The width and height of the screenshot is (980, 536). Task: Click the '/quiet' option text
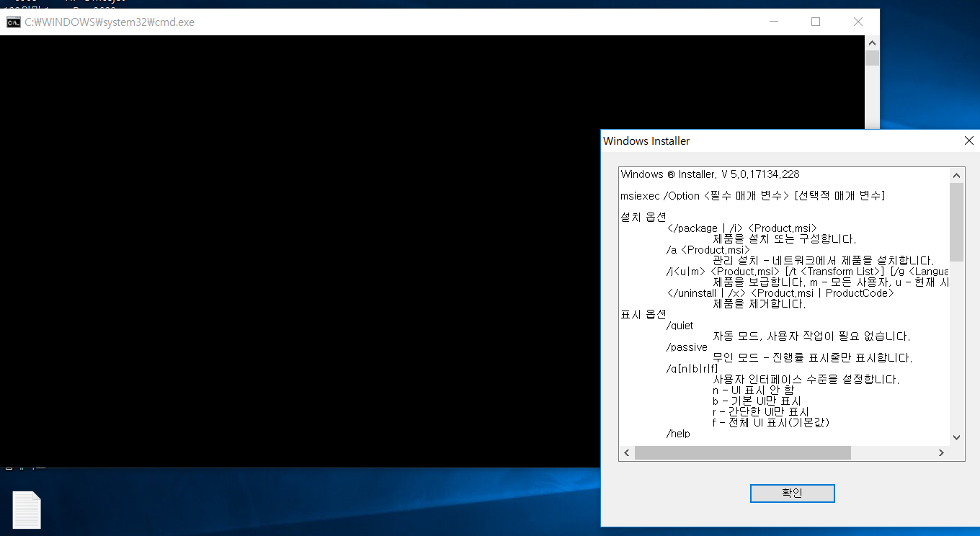pyautogui.click(x=681, y=326)
